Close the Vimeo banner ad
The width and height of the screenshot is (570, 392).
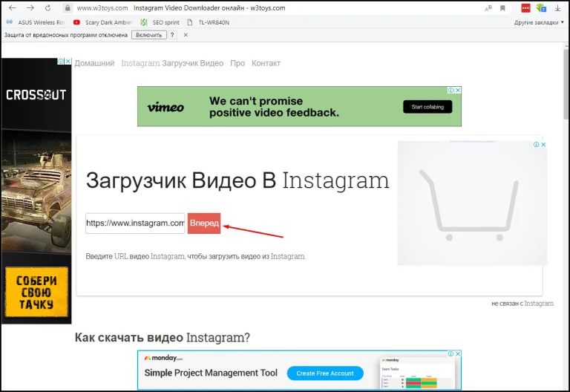[x=458, y=90]
